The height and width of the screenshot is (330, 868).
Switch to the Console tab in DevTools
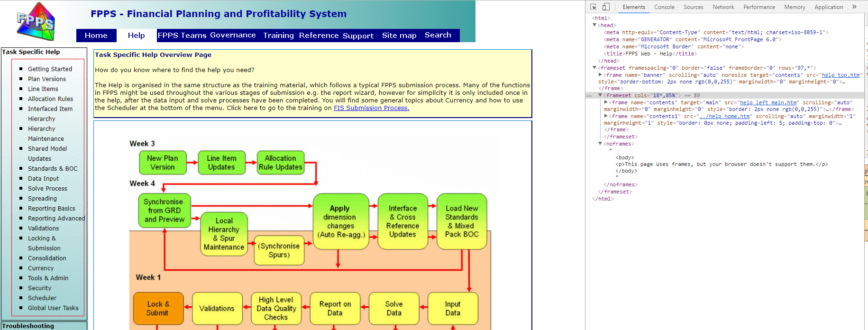pyautogui.click(x=664, y=7)
